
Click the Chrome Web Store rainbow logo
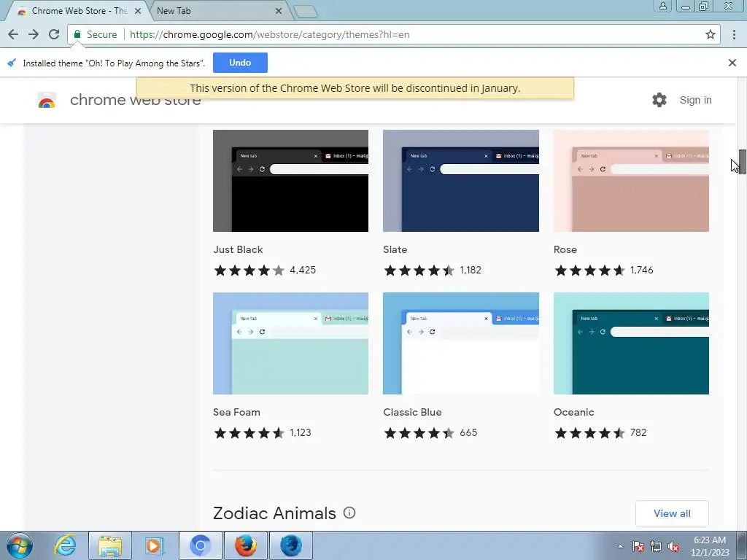point(47,101)
